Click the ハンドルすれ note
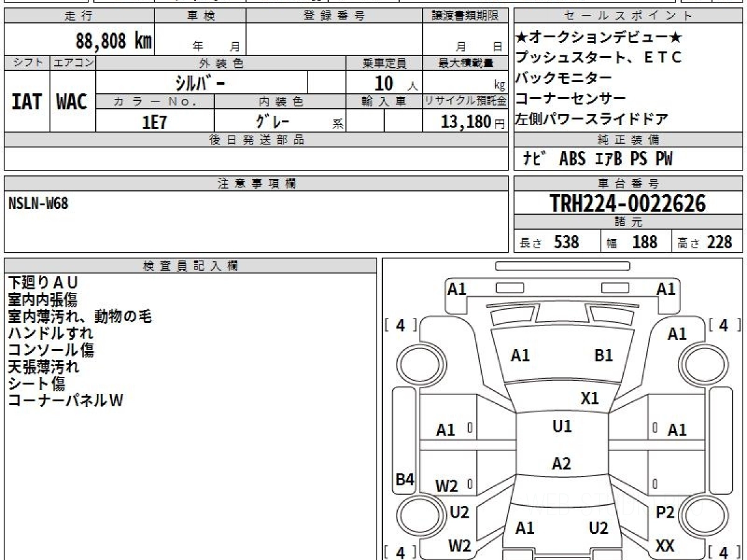This screenshot has height=560, width=747. pos(51,334)
